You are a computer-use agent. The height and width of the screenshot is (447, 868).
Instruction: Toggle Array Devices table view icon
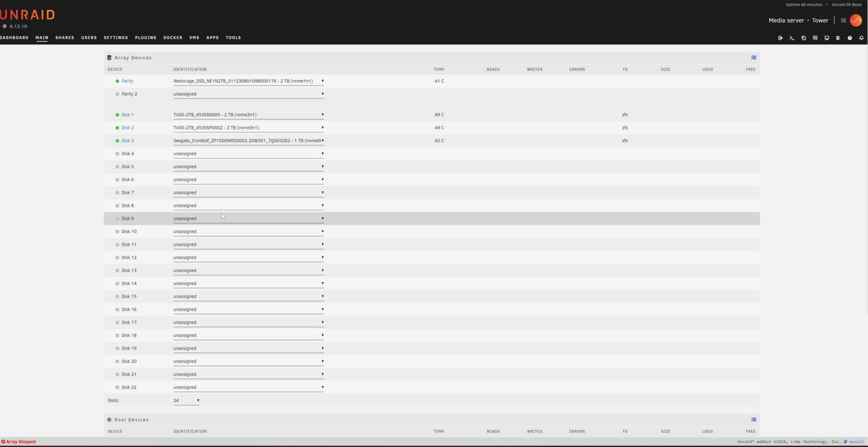[754, 57]
